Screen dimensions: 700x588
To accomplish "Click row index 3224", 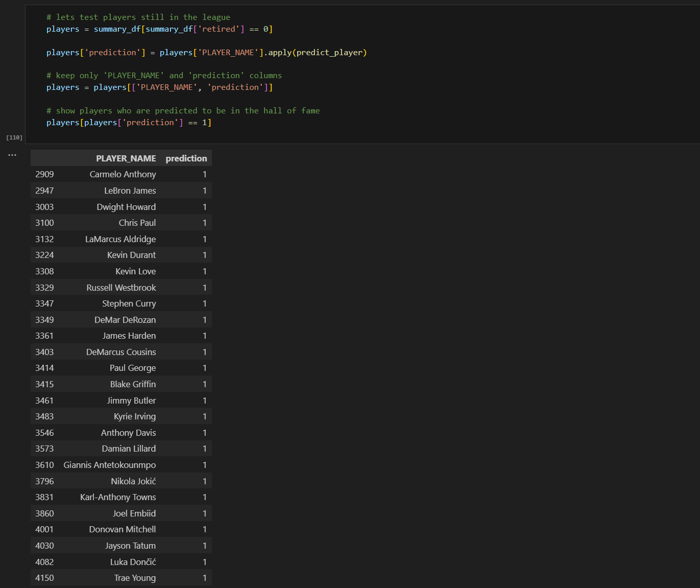I will coord(44,255).
